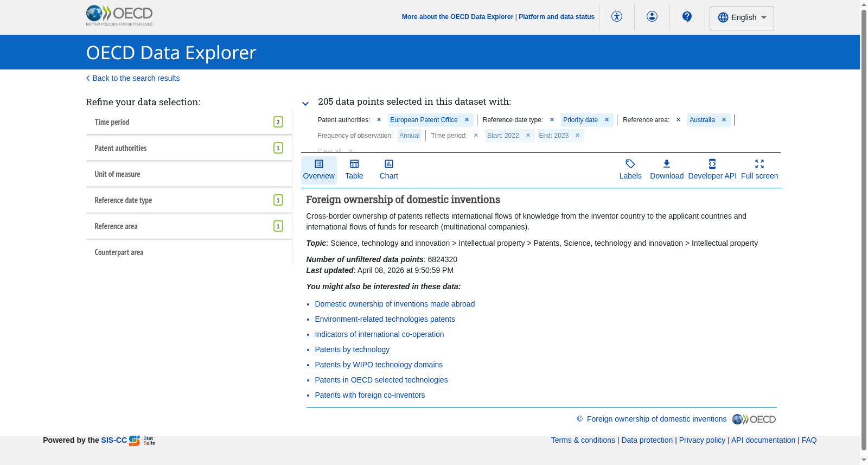Clear all Reference area filters

pyautogui.click(x=678, y=120)
